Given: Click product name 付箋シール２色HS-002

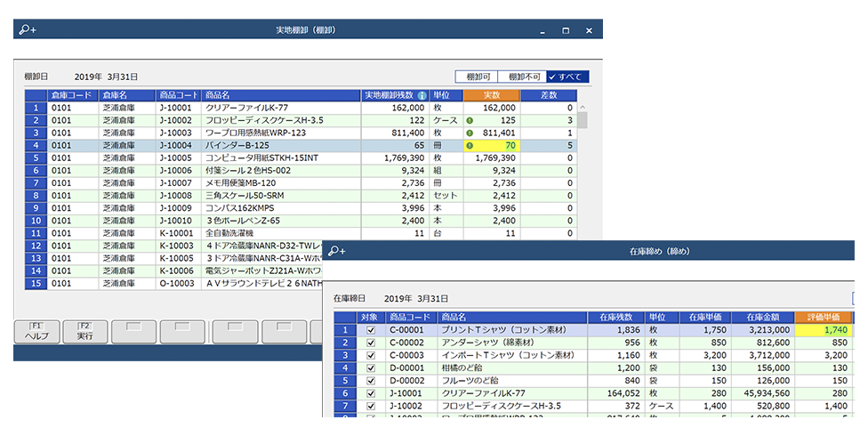Looking at the screenshot, I should click(247, 171).
